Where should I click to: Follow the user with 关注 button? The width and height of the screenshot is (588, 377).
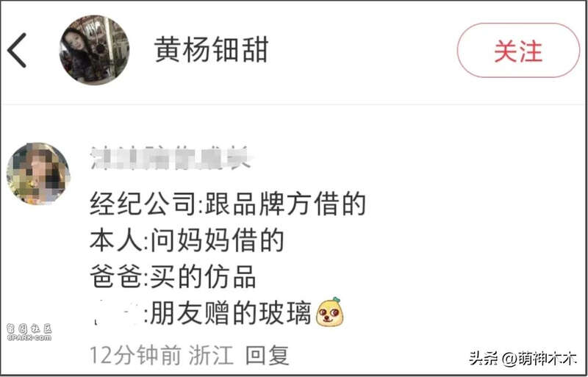coord(518,50)
